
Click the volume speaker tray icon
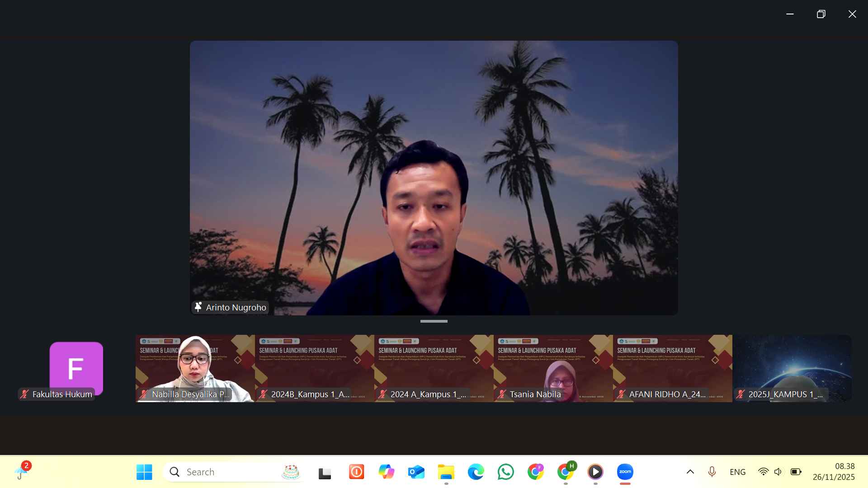pyautogui.click(x=778, y=472)
